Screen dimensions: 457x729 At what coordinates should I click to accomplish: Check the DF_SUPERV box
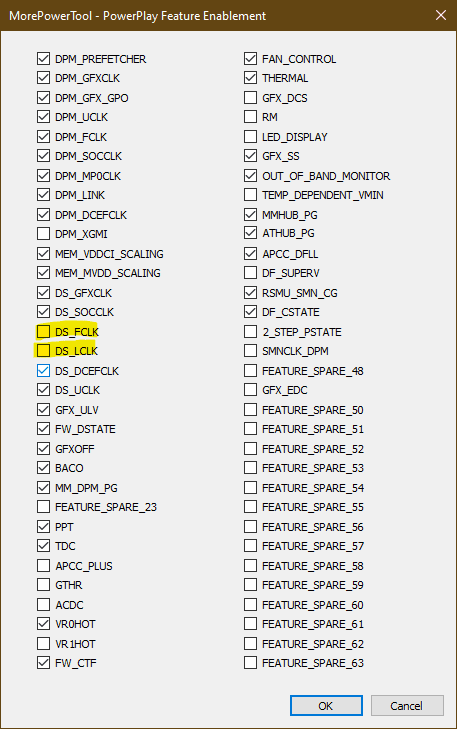(x=250, y=273)
